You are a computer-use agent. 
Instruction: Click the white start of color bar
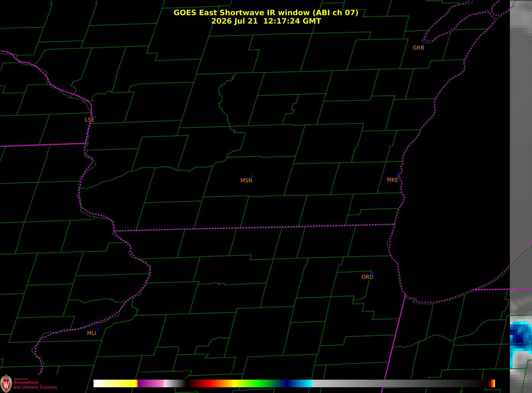point(101,383)
